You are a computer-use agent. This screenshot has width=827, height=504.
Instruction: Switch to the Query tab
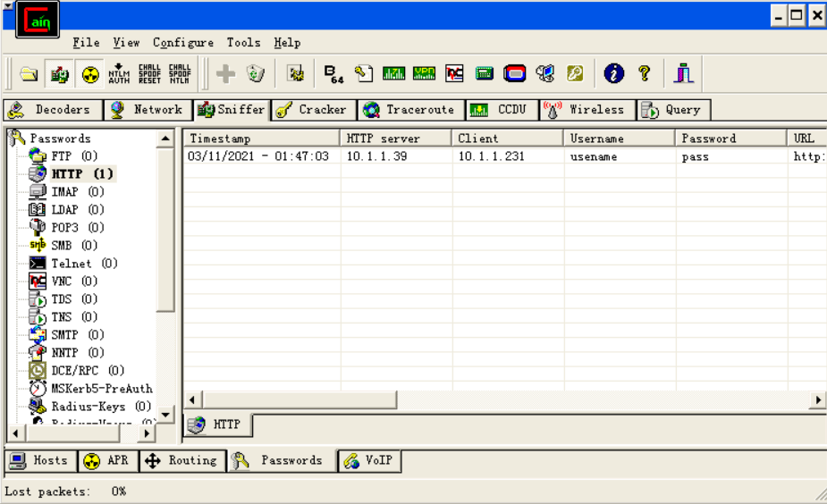point(673,110)
